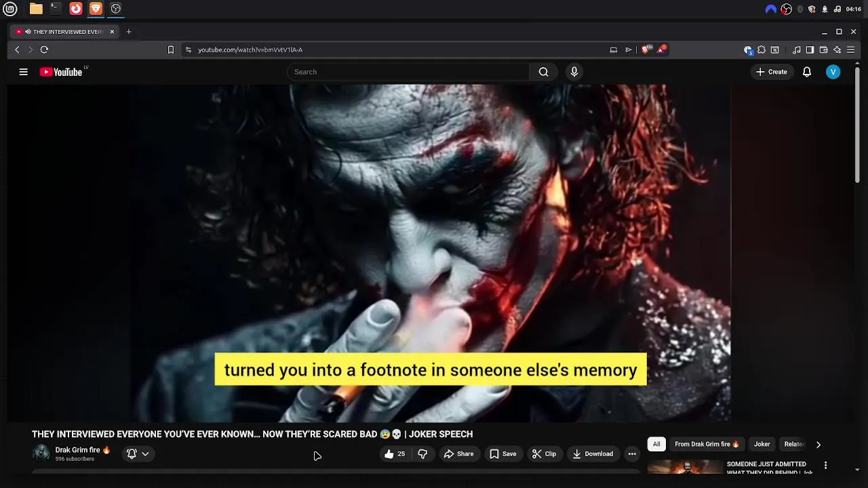Open Drak Grim fire channel avatar
868x488 pixels.
(x=41, y=453)
